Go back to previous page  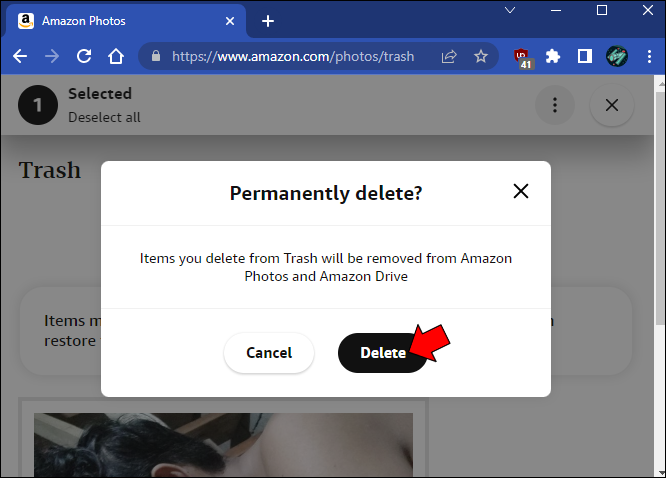[x=21, y=57]
